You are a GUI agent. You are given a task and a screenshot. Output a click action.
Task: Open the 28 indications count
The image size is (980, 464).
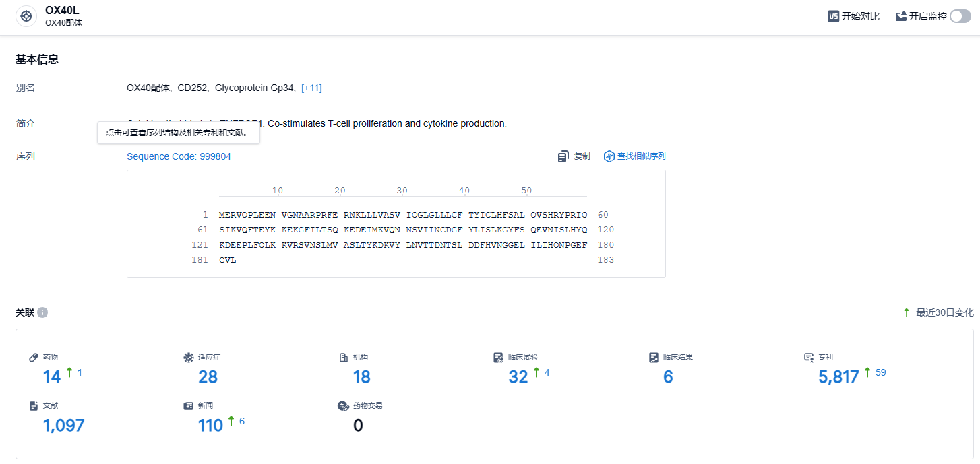[x=208, y=377]
